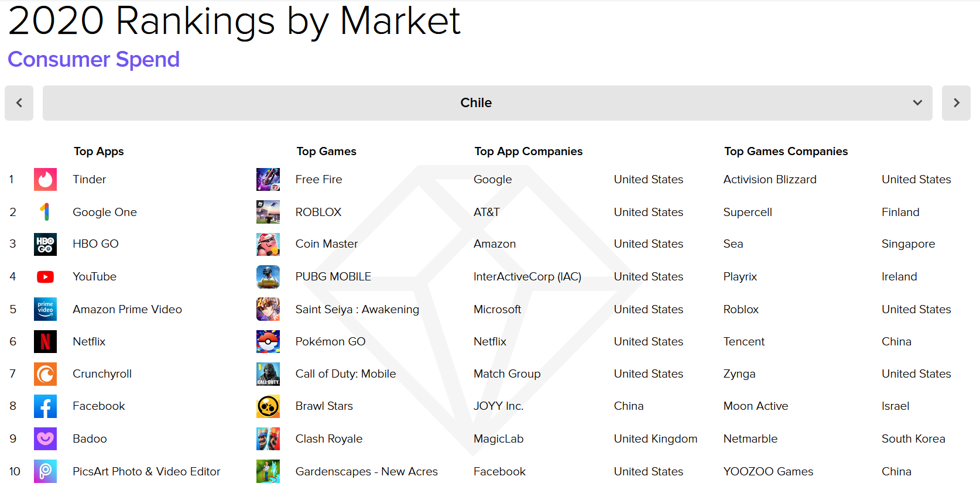The height and width of the screenshot is (490, 980).
Task: Click the Pokémon GO game icon
Action: point(268,341)
